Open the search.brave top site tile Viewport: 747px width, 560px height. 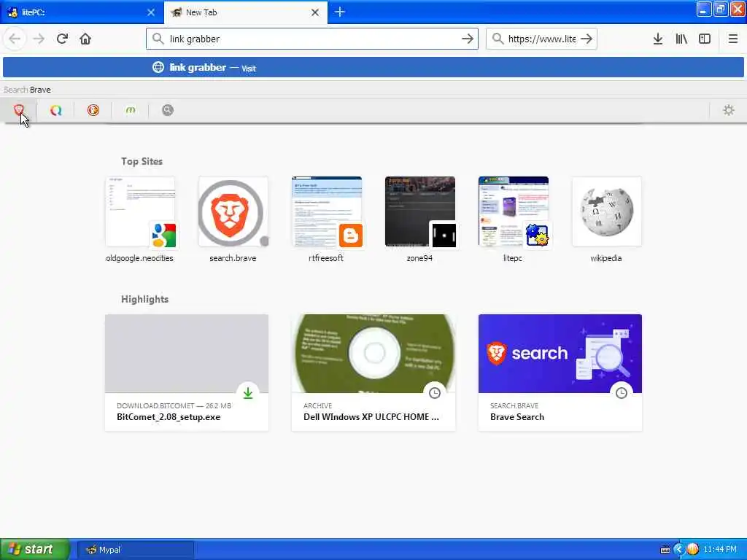[x=233, y=220]
